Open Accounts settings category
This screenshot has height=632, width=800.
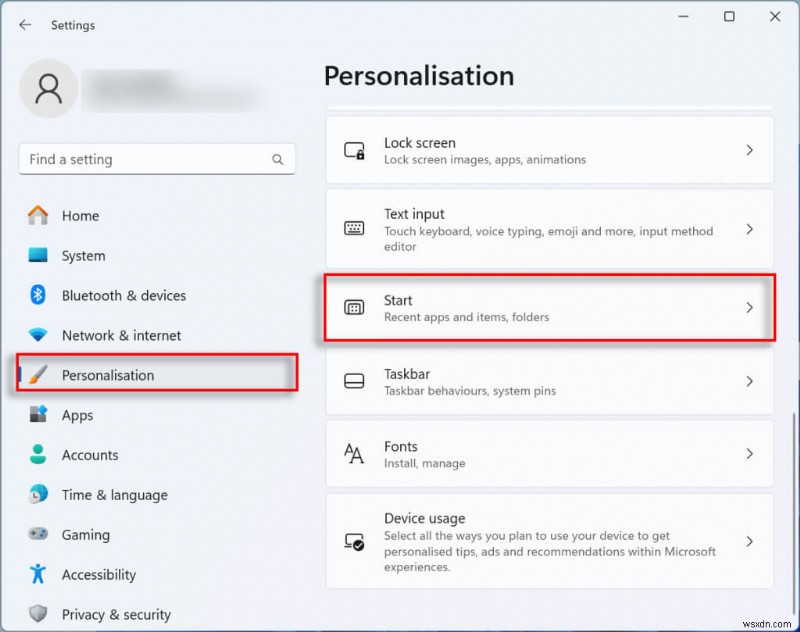coord(157,454)
